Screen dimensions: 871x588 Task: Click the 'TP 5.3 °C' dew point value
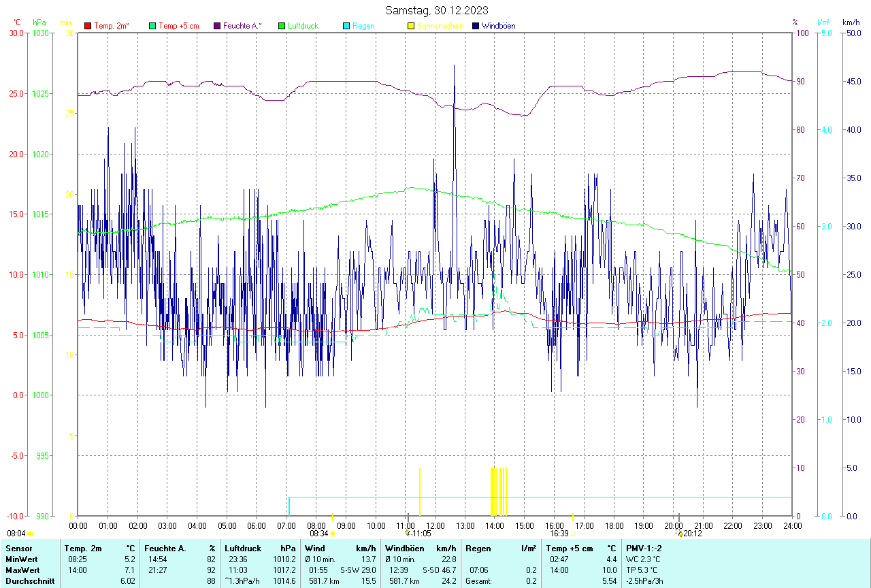coord(642,570)
